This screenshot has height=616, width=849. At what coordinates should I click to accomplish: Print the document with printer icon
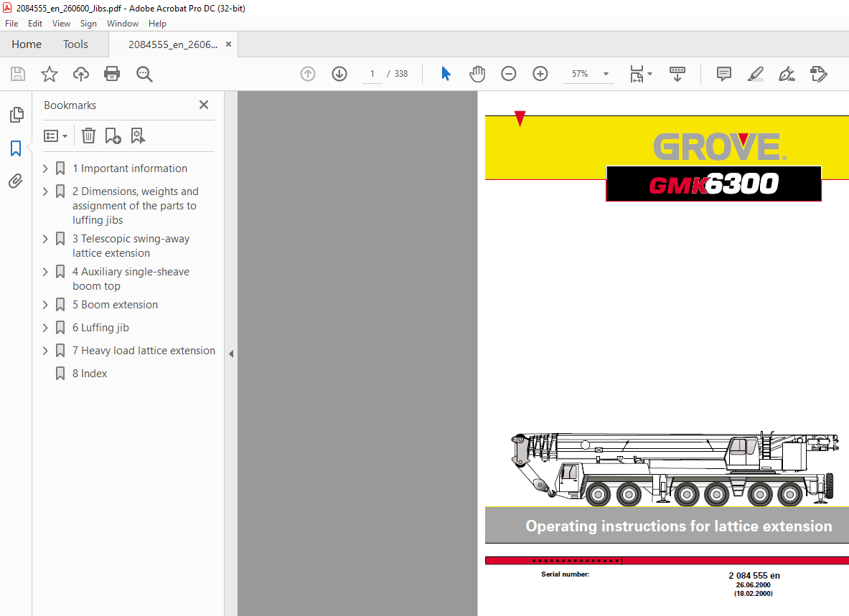pos(112,74)
